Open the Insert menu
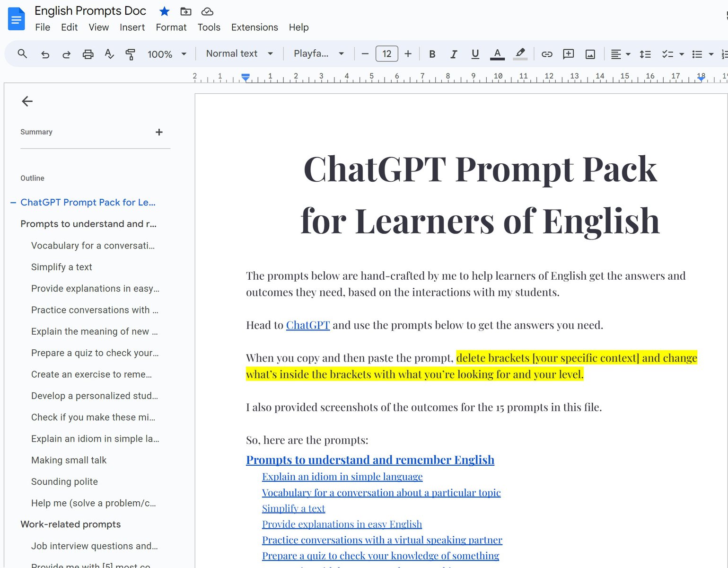 tap(132, 27)
